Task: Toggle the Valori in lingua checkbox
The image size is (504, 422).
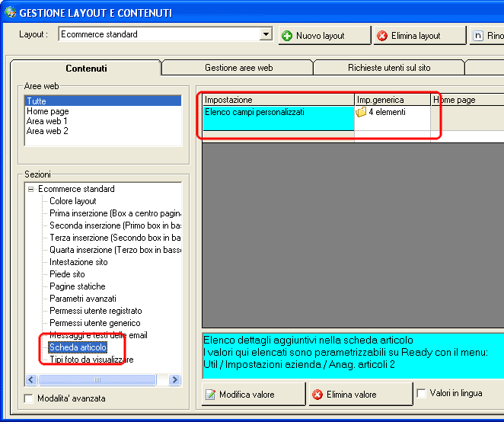Action: (421, 393)
